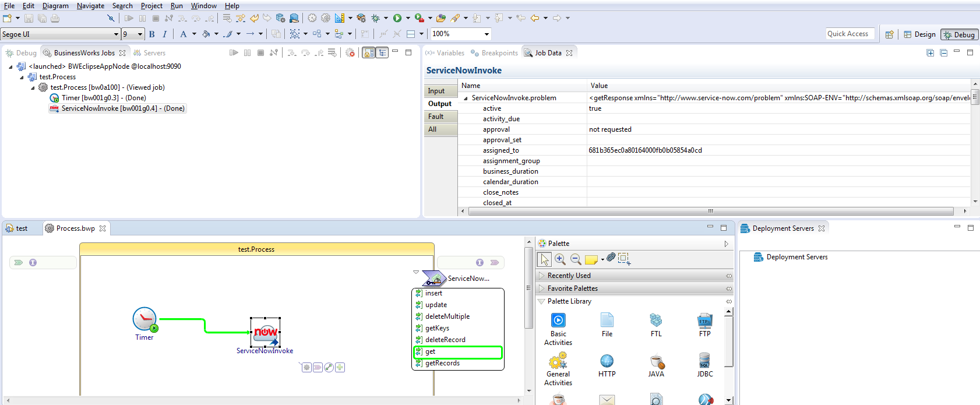The height and width of the screenshot is (405, 980).
Task: Open the Window menu
Action: [x=203, y=6]
